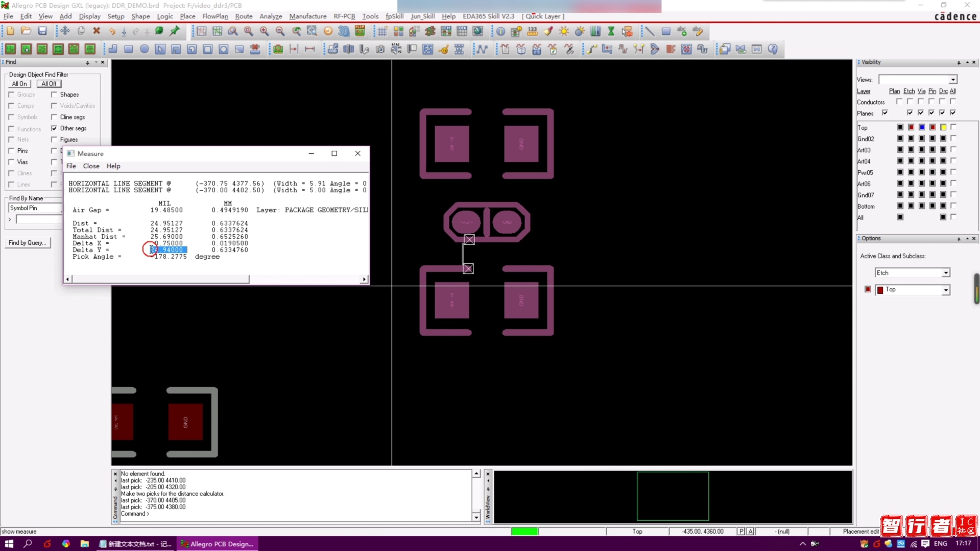Click the All On button
This screenshot has width=980, height=551.
click(20, 84)
